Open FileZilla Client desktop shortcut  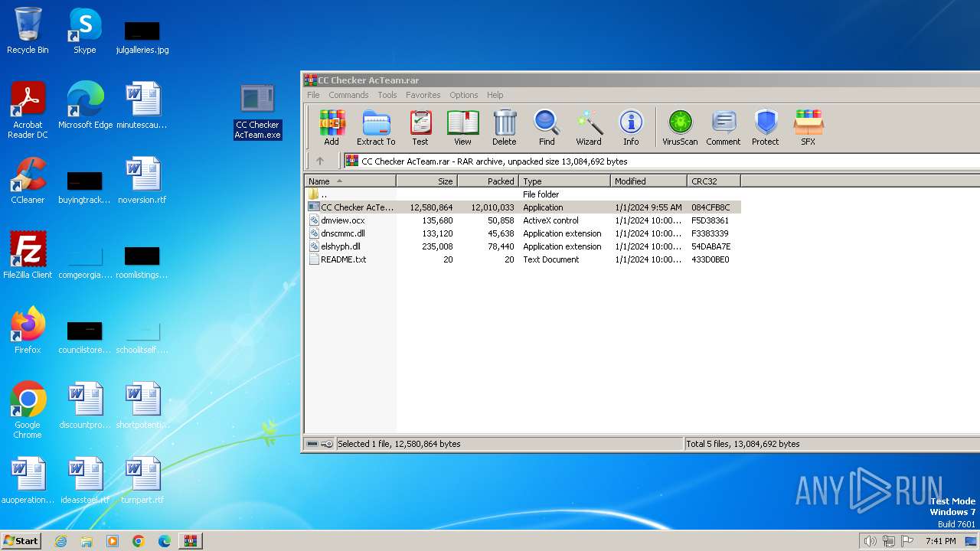coord(28,256)
